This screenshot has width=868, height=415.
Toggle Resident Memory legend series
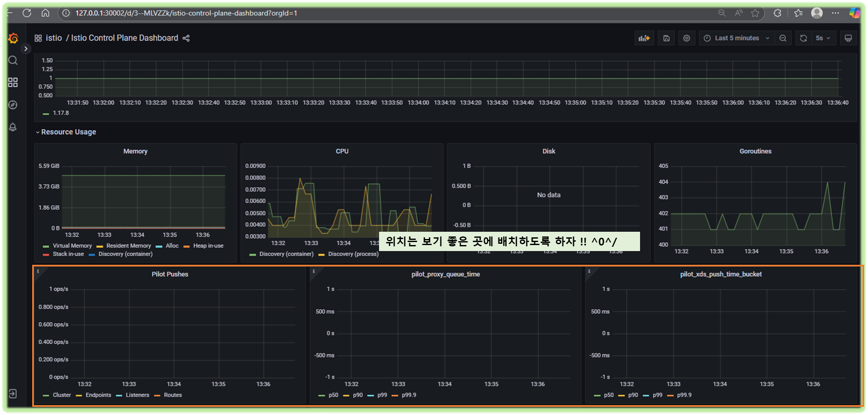(129, 246)
